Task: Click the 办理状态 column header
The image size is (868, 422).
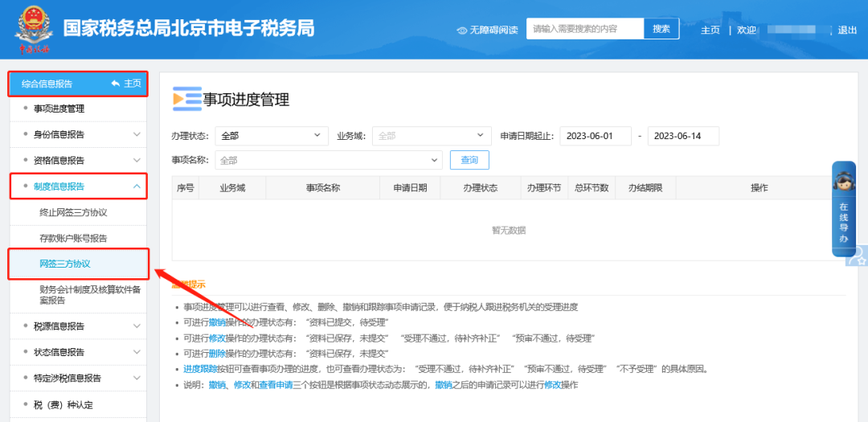Action: click(x=481, y=188)
